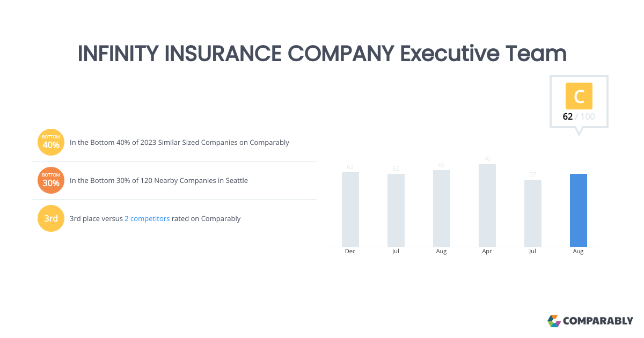Click the 62 / 100 score text
The height and width of the screenshot is (338, 644).
(x=579, y=116)
